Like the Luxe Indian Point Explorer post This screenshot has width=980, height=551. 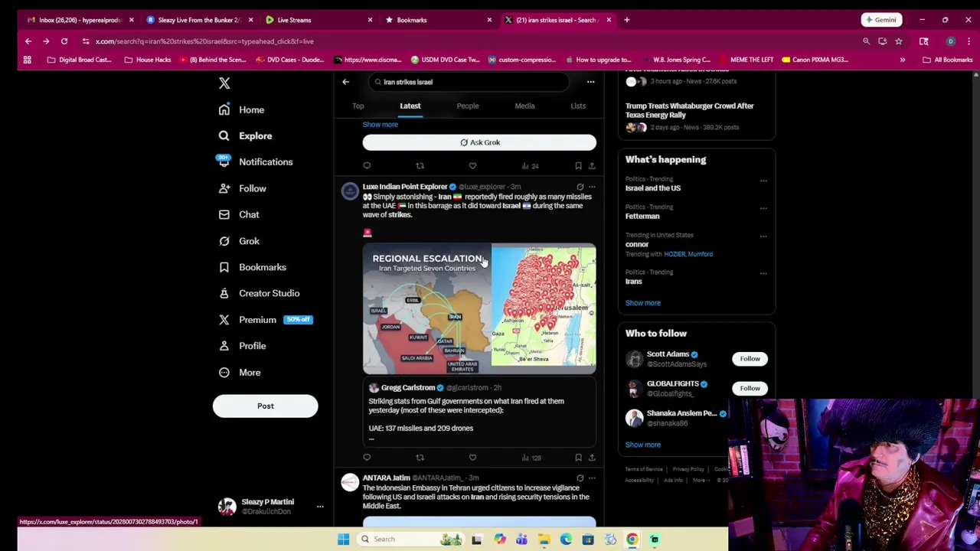pyautogui.click(x=472, y=458)
